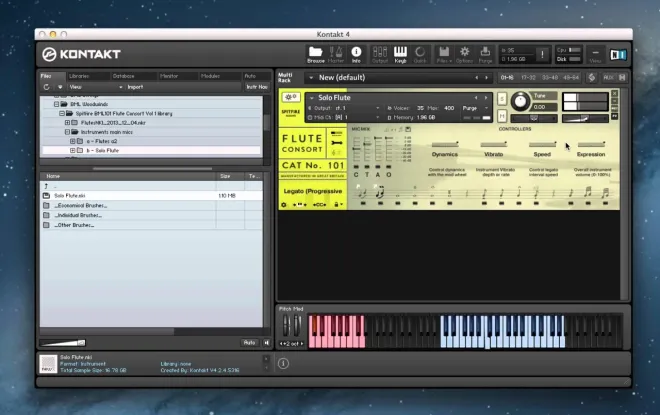Adjust the Dynamics controller slider

[x=445, y=144]
